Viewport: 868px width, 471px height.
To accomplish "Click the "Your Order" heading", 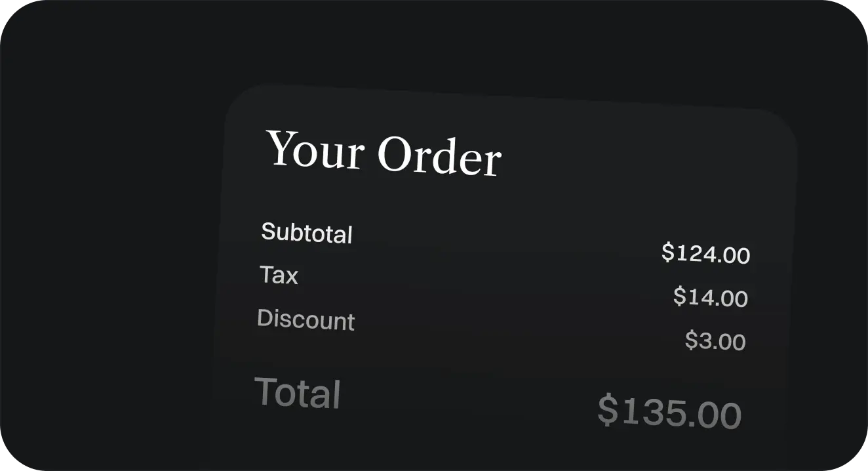I will tap(384, 153).
